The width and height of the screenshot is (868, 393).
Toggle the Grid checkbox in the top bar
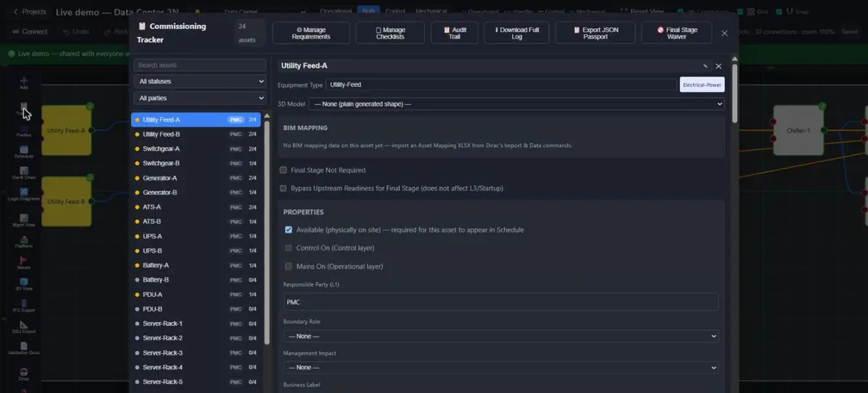pyautogui.click(x=740, y=12)
